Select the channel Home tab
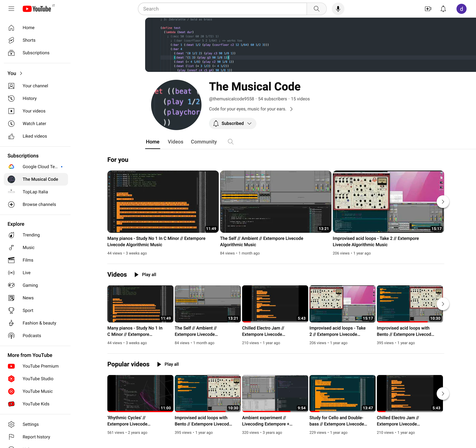Screen dimensions: 476x448 coord(153,142)
